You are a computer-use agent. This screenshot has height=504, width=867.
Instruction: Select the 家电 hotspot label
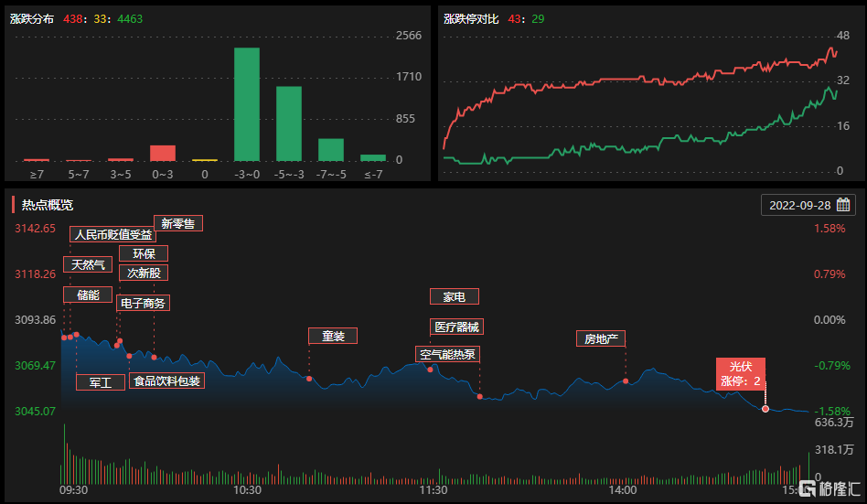[x=455, y=296]
